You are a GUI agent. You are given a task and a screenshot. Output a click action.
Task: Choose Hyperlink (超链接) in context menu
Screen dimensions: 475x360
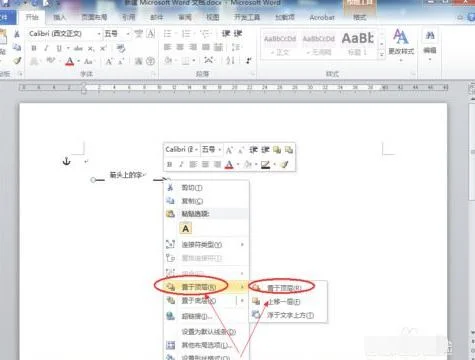(207, 316)
